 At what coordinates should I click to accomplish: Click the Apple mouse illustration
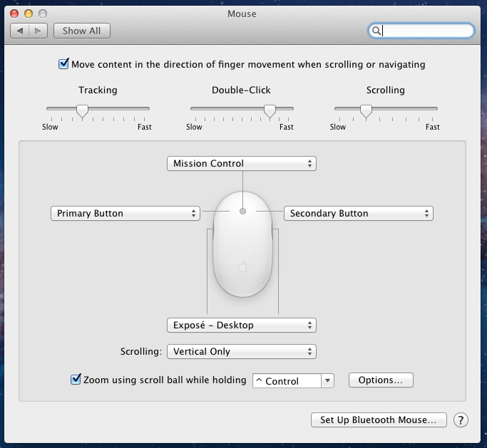click(x=242, y=244)
